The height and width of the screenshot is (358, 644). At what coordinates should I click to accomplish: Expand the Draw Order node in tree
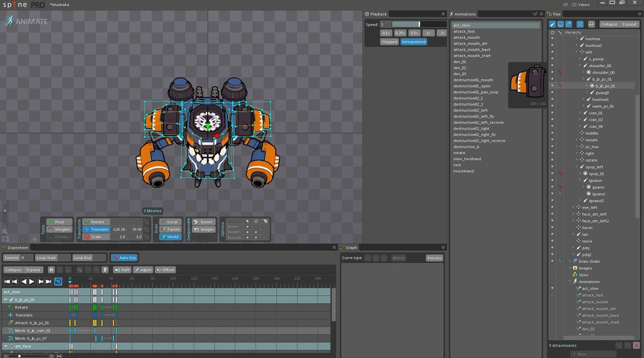pos(570,261)
